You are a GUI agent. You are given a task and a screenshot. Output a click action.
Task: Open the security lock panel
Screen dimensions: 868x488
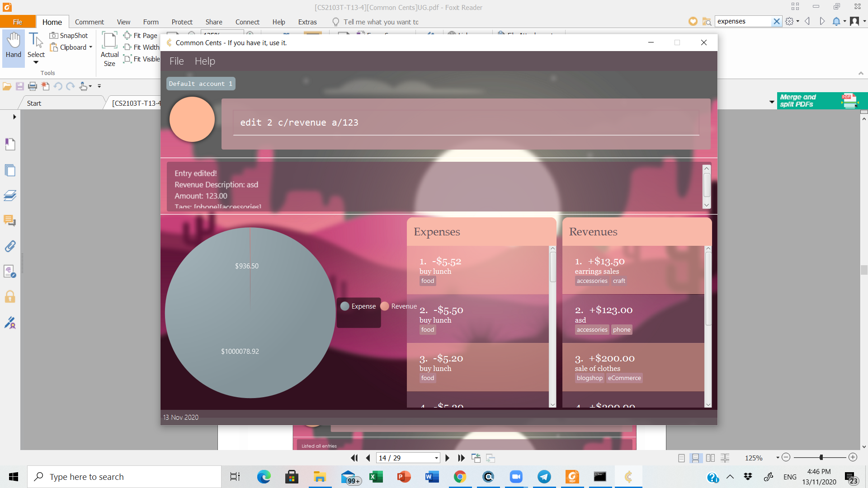coord(10,297)
